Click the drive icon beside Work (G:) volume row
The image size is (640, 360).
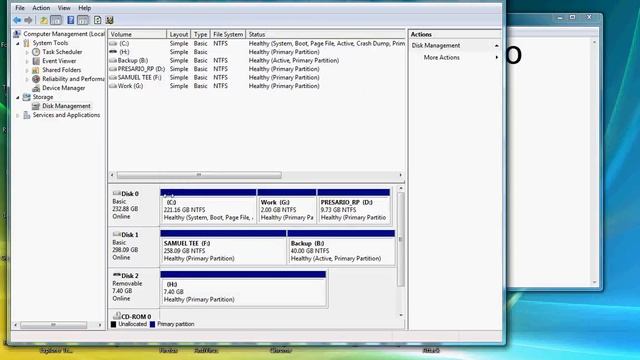pos(113,86)
